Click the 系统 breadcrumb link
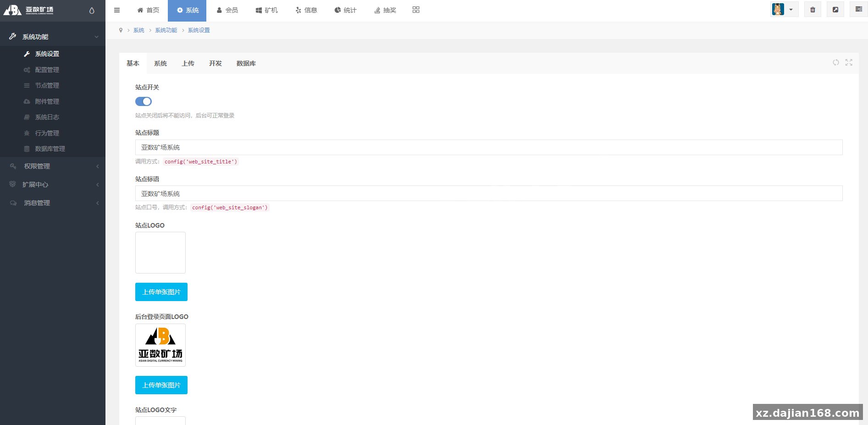The width and height of the screenshot is (868, 425). click(x=139, y=30)
